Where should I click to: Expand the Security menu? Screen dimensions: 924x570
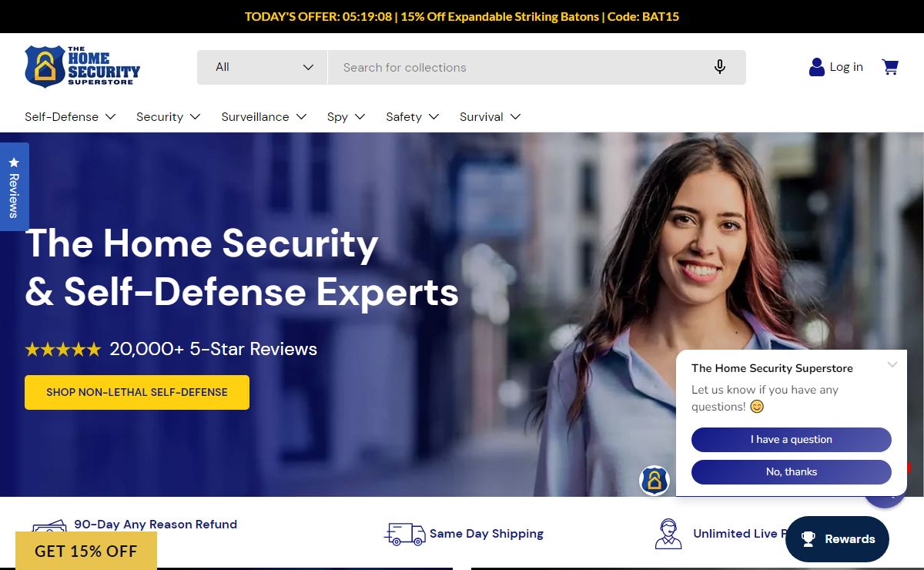[x=169, y=117]
